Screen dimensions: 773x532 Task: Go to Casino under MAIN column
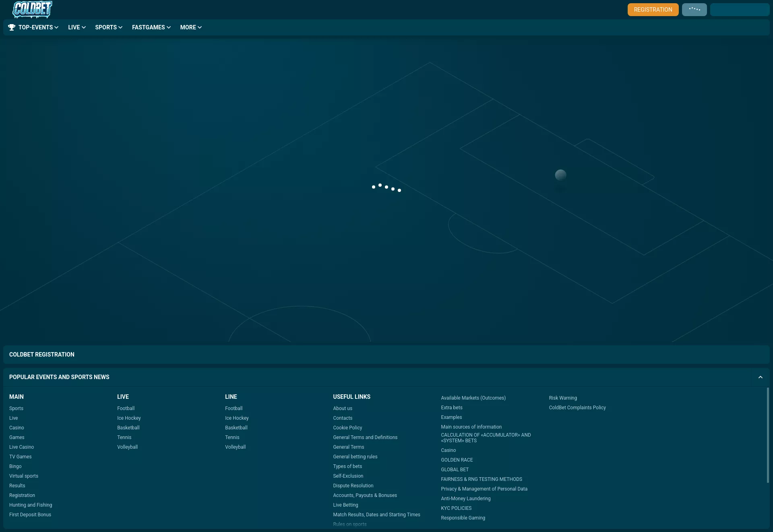pyautogui.click(x=17, y=428)
